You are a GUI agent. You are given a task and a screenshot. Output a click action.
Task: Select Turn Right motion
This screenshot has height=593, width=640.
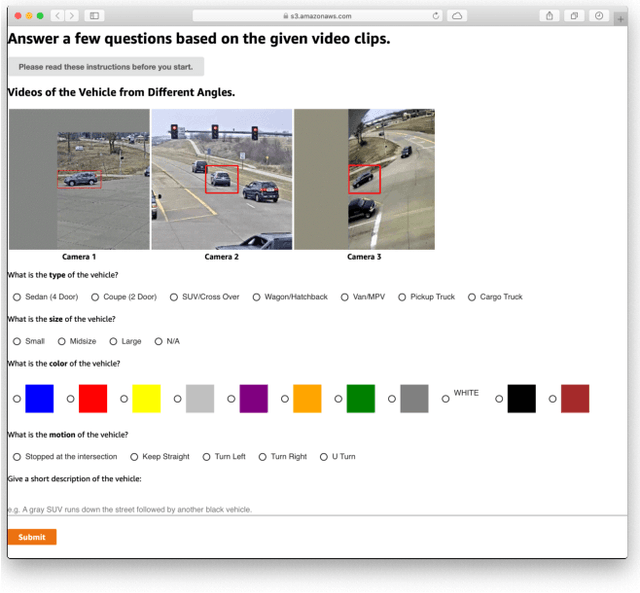[262, 457]
